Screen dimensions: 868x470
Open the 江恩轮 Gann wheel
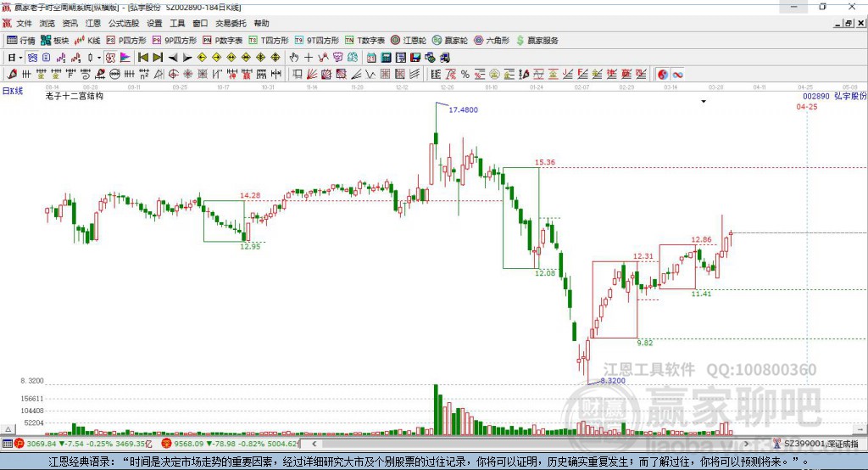point(409,41)
